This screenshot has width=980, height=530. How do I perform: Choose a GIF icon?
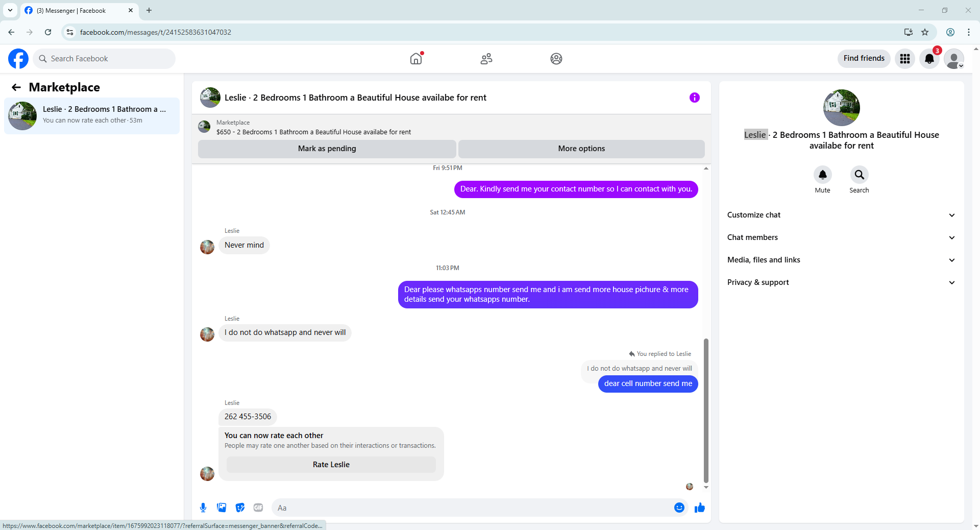(258, 508)
